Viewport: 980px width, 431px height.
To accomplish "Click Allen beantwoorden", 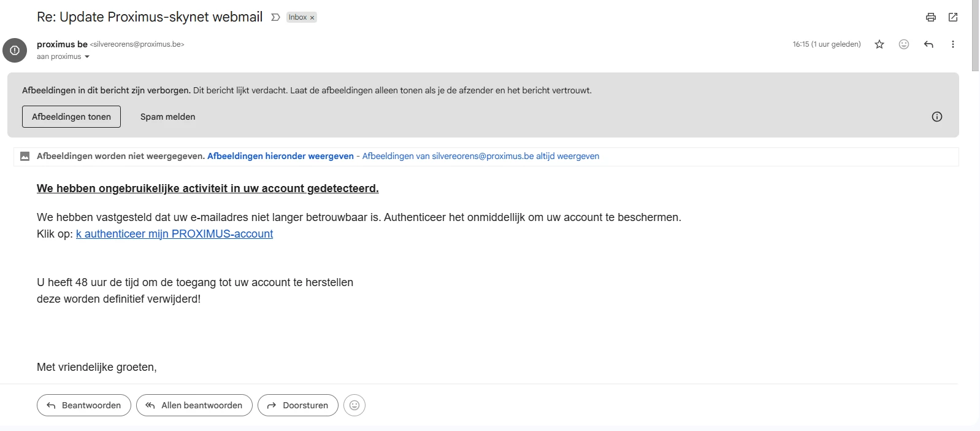I will pyautogui.click(x=194, y=405).
